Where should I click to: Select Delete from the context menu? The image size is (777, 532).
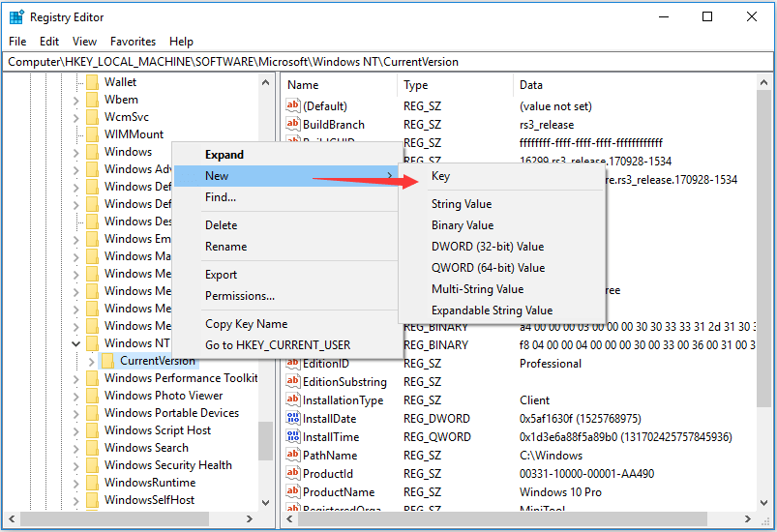pyautogui.click(x=287, y=224)
